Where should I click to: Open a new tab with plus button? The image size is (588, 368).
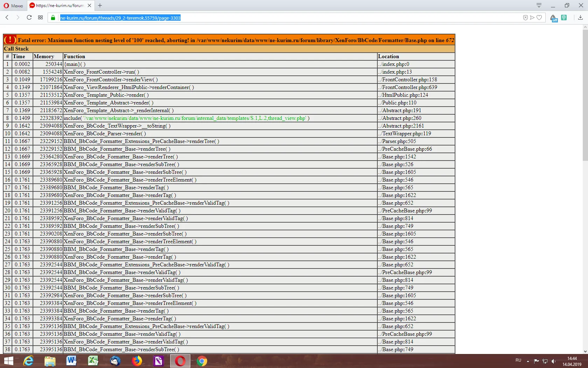pyautogui.click(x=100, y=6)
